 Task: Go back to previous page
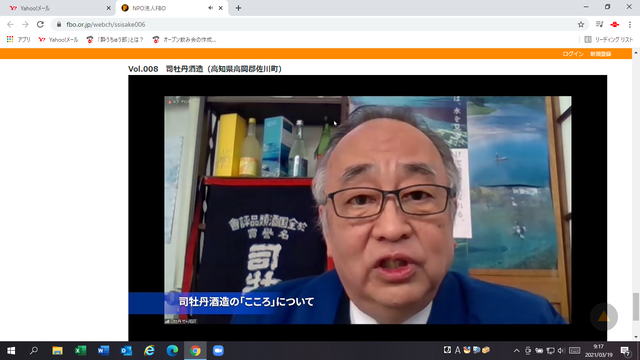click(x=11, y=24)
